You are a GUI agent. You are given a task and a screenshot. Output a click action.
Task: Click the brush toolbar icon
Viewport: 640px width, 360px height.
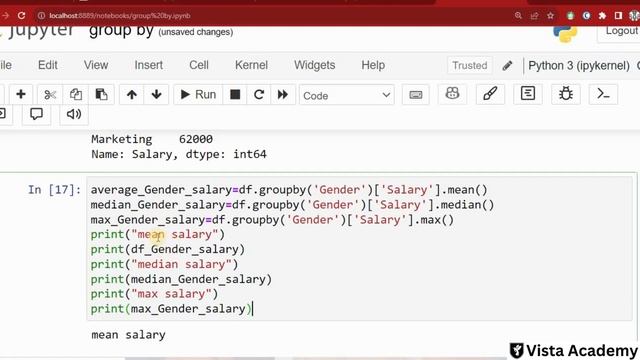pos(490,94)
